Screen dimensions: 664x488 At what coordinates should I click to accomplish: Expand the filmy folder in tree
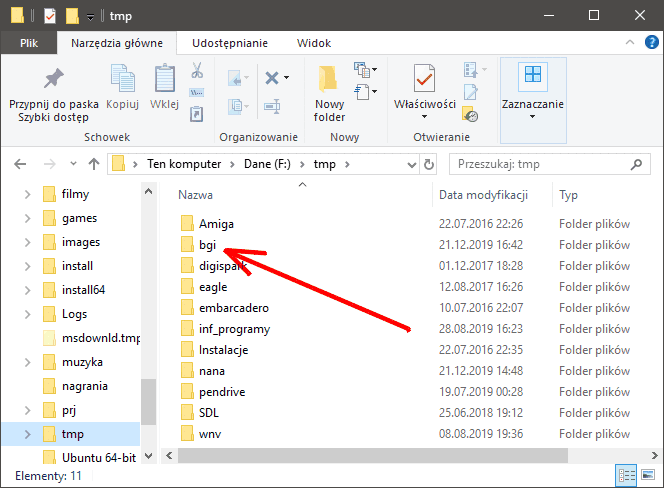[x=28, y=194]
